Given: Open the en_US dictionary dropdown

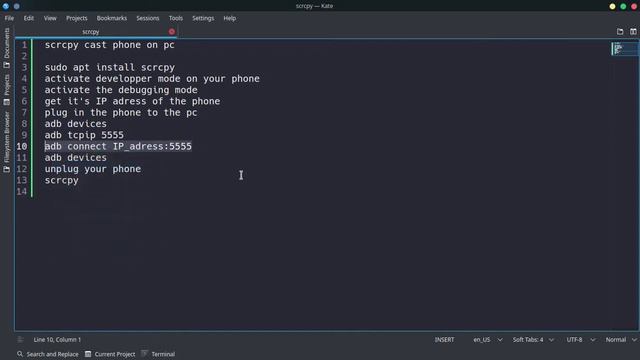Looking at the screenshot, I should [488, 340].
